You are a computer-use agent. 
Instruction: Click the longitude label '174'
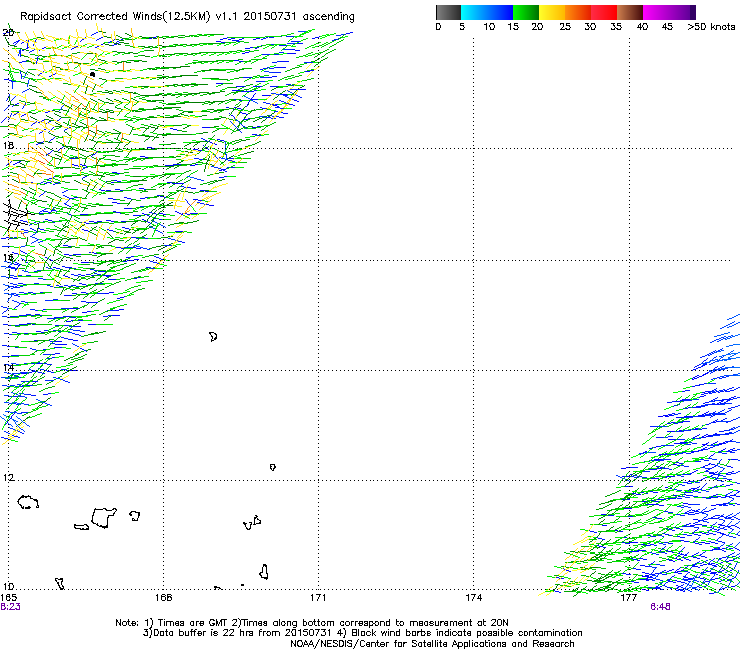[x=473, y=598]
